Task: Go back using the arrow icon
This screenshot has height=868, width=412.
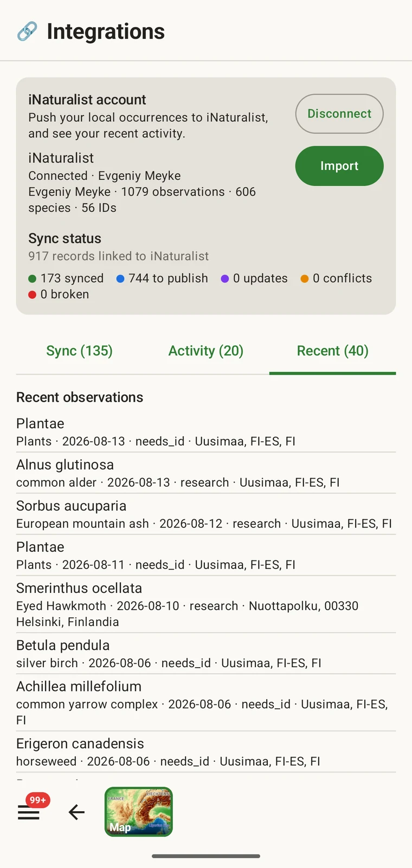Action: click(x=76, y=812)
